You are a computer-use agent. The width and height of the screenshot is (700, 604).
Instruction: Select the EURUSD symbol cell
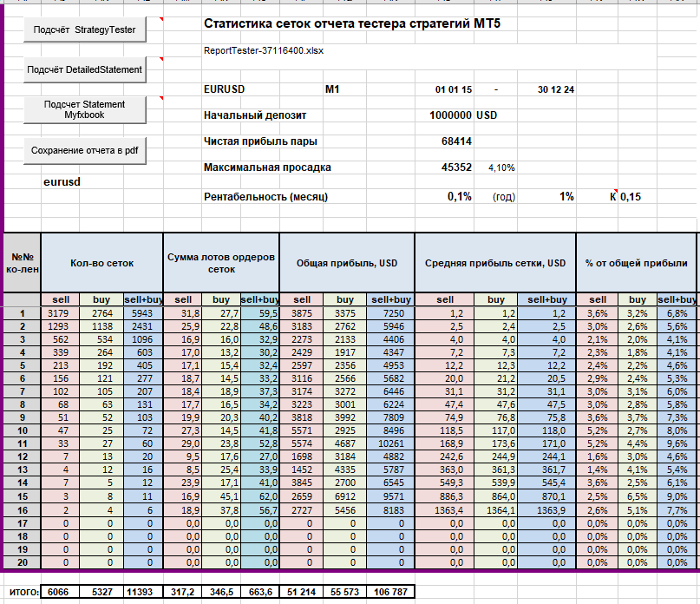click(224, 89)
